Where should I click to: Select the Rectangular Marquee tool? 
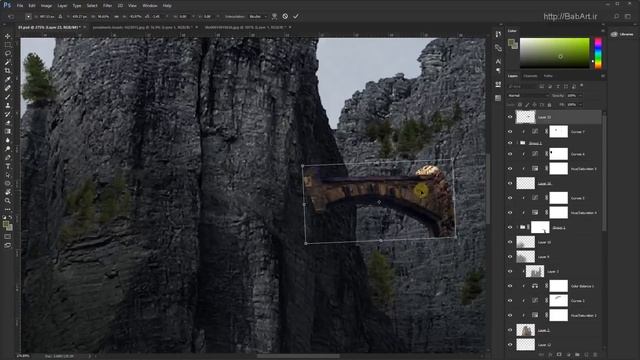8,45
